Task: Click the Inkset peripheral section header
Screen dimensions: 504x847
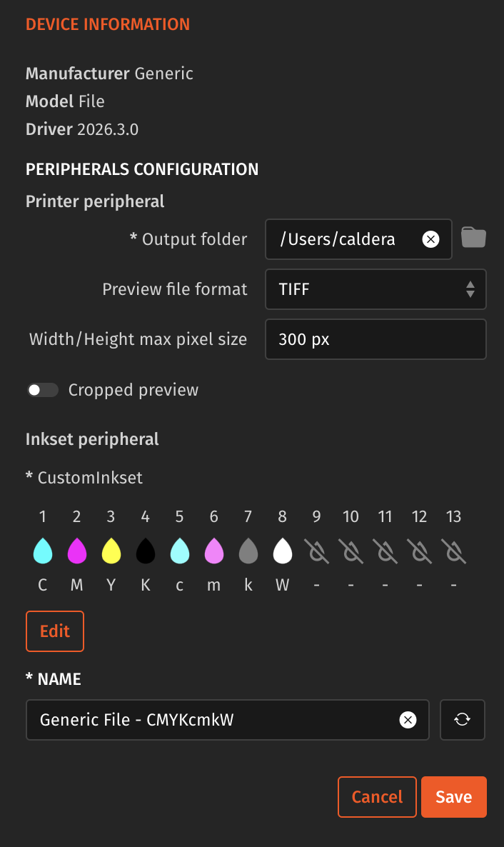Action: 92,438
